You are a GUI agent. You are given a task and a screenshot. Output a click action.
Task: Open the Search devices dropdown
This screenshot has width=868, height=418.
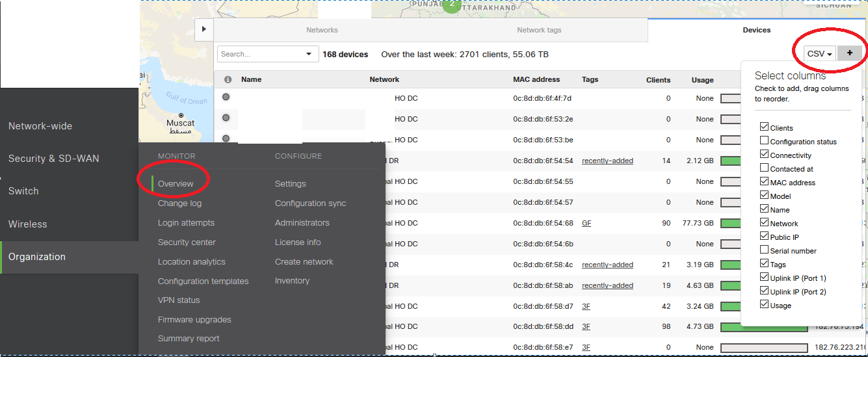[x=267, y=53]
